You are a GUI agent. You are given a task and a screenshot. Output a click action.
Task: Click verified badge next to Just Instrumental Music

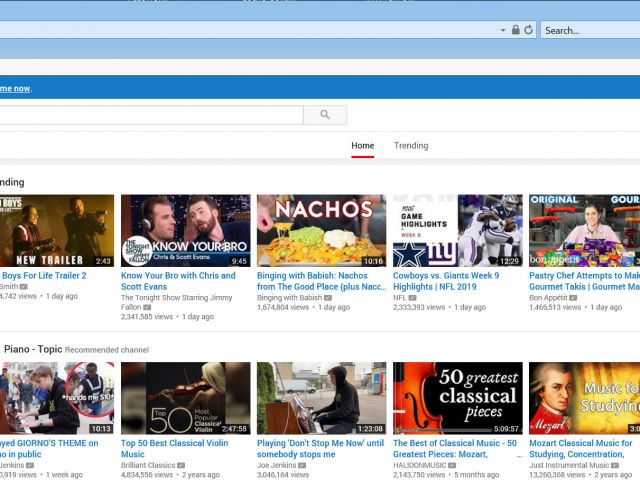615,465
